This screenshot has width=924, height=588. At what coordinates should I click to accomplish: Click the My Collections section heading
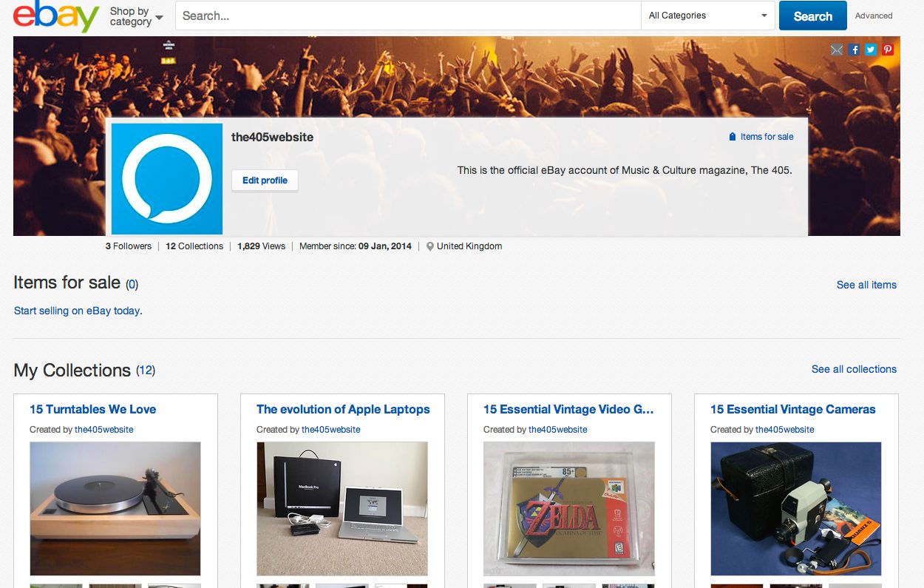[x=72, y=370]
